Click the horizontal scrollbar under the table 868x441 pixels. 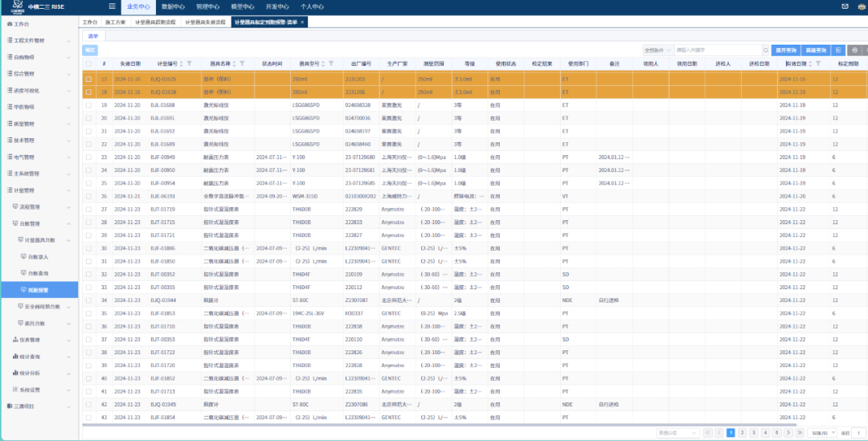[x=402, y=425]
